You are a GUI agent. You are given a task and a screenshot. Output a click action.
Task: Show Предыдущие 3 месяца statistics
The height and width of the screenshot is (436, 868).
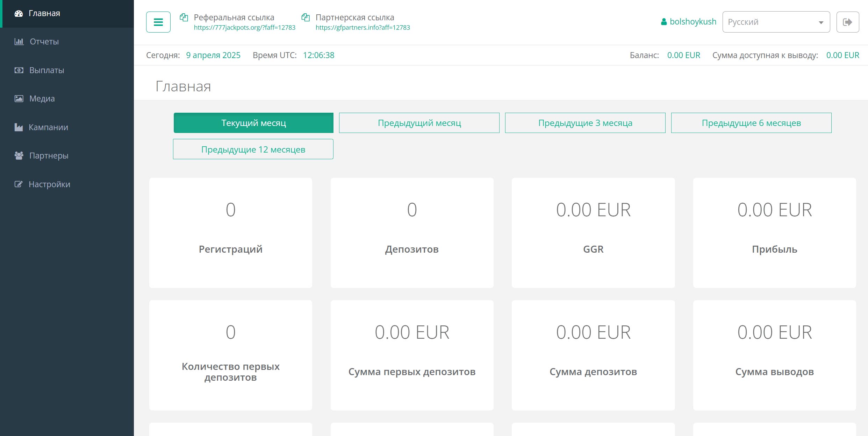(585, 123)
